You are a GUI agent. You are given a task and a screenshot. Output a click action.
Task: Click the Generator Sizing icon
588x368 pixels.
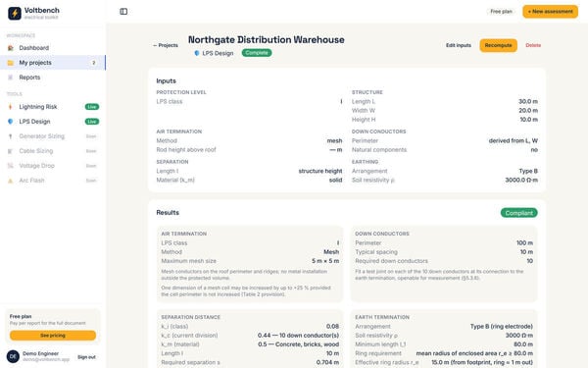click(x=11, y=136)
